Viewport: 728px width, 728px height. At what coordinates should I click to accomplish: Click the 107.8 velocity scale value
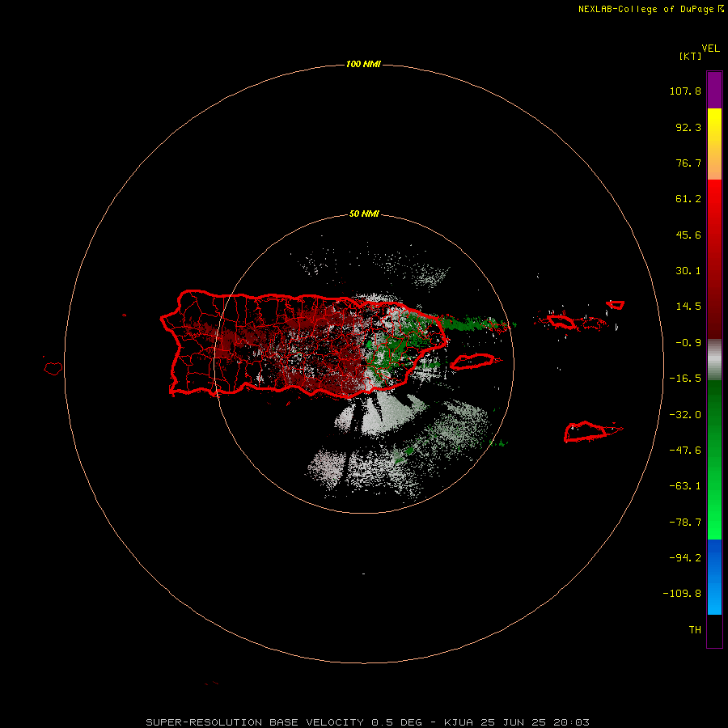(x=685, y=91)
